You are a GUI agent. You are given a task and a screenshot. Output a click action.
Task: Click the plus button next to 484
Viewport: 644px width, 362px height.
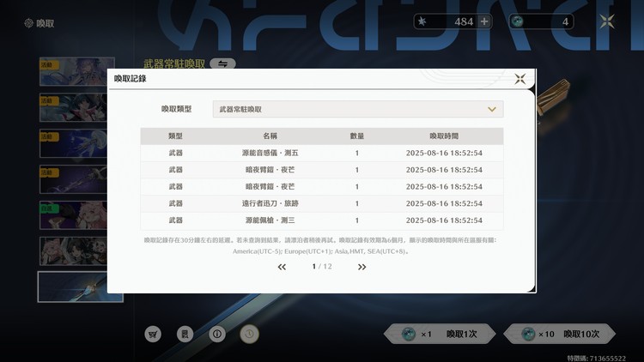[484, 21]
